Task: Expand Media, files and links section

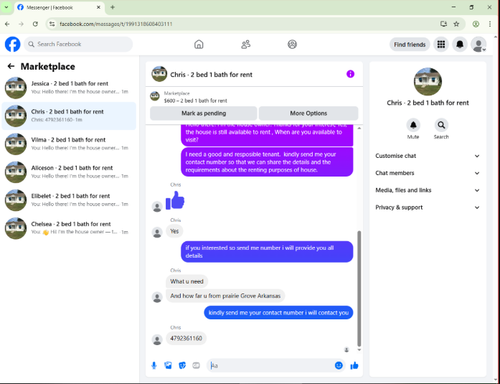Action: coord(428,190)
